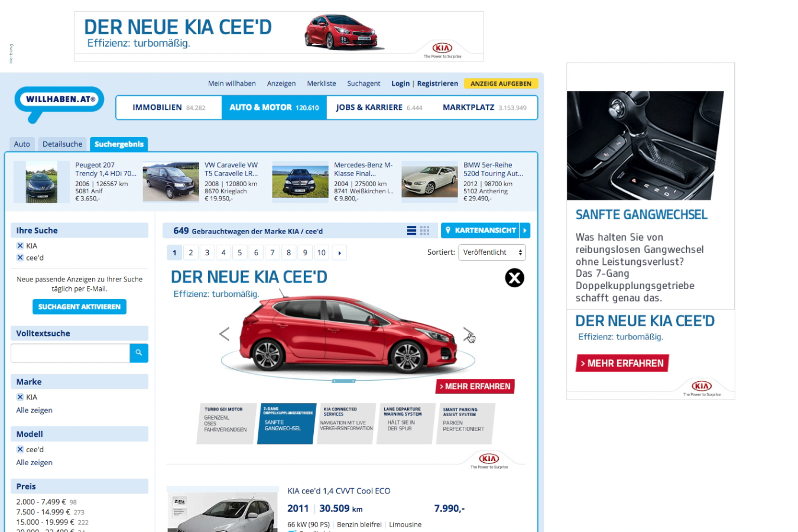Screen dimensions: 798x532
Task: Switch to list view icon
Action: [x=411, y=231]
